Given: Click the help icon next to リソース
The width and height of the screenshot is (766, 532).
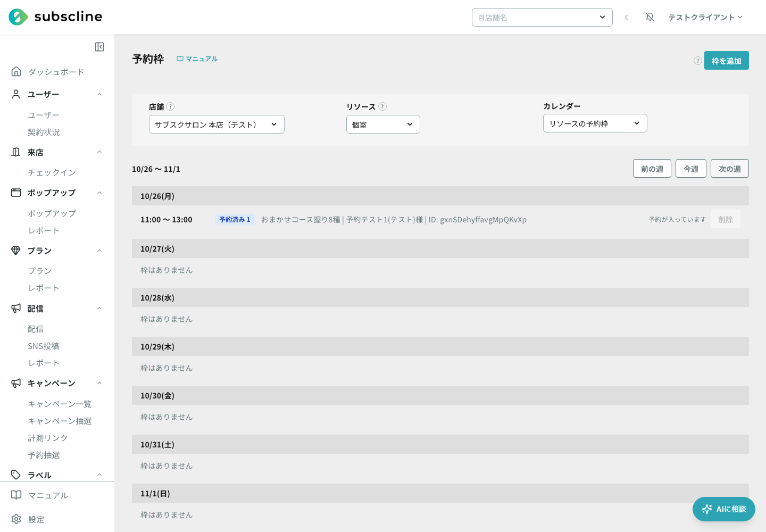Looking at the screenshot, I should click(382, 106).
